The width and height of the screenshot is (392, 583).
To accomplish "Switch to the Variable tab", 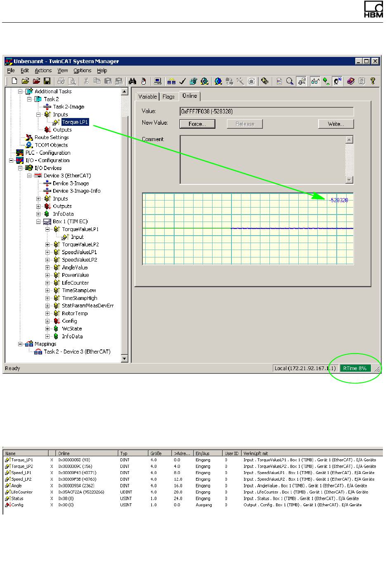I will point(147,97).
